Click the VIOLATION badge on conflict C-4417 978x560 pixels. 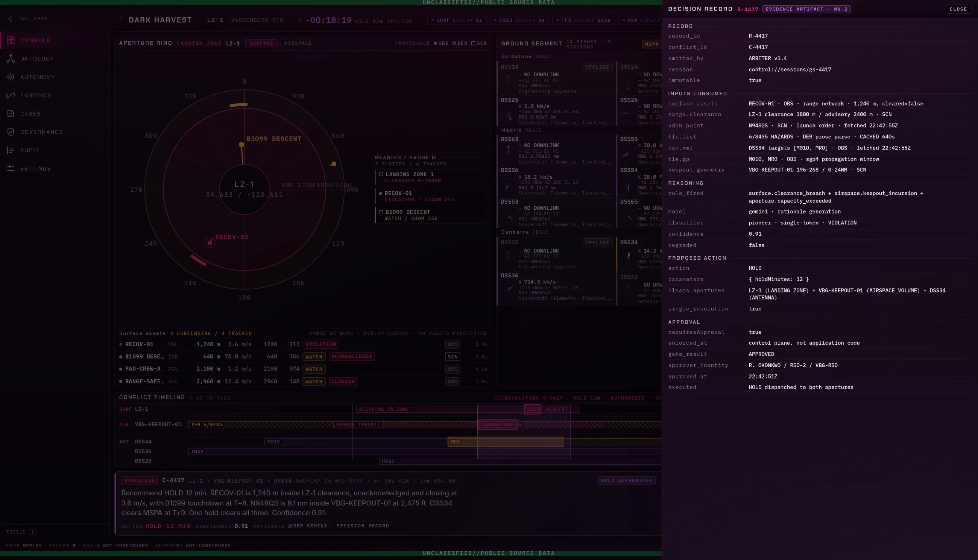point(139,480)
